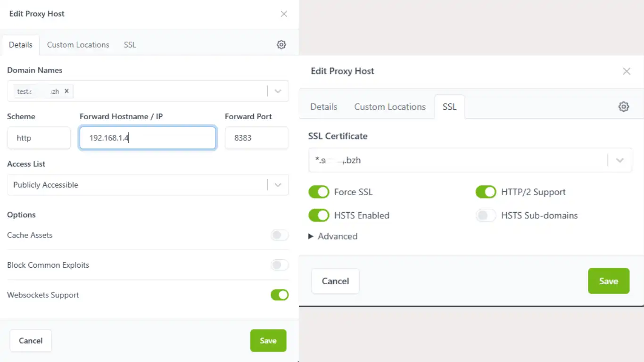The height and width of the screenshot is (362, 644).
Task: Close the right Edit Proxy Host dialog
Action: point(627,71)
